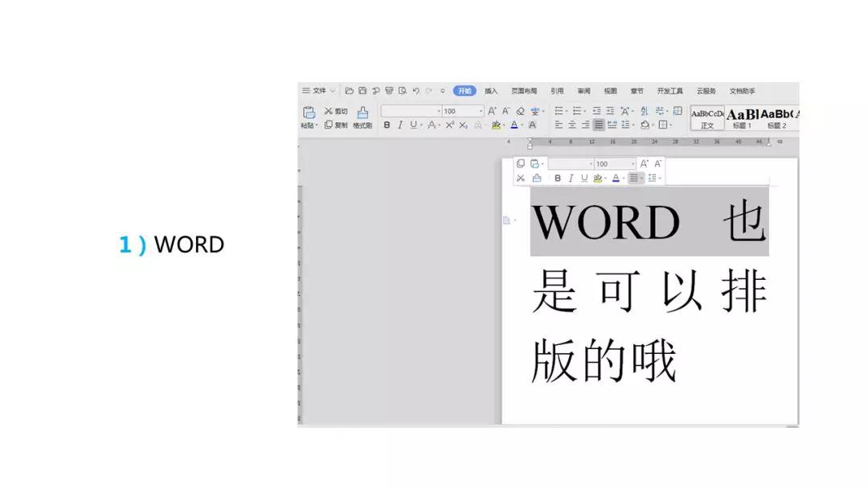The height and width of the screenshot is (489, 868).
Task: Click the ribbon's text highlight color button
Action: click(495, 125)
